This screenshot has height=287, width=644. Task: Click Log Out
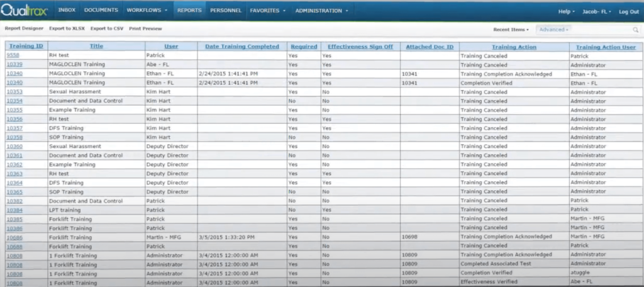[x=629, y=12]
